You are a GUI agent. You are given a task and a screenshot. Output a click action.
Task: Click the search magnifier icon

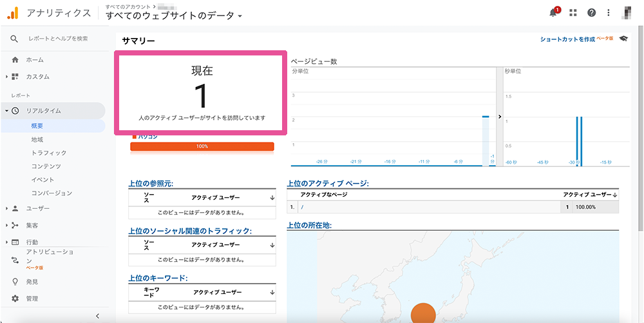pyautogui.click(x=14, y=39)
